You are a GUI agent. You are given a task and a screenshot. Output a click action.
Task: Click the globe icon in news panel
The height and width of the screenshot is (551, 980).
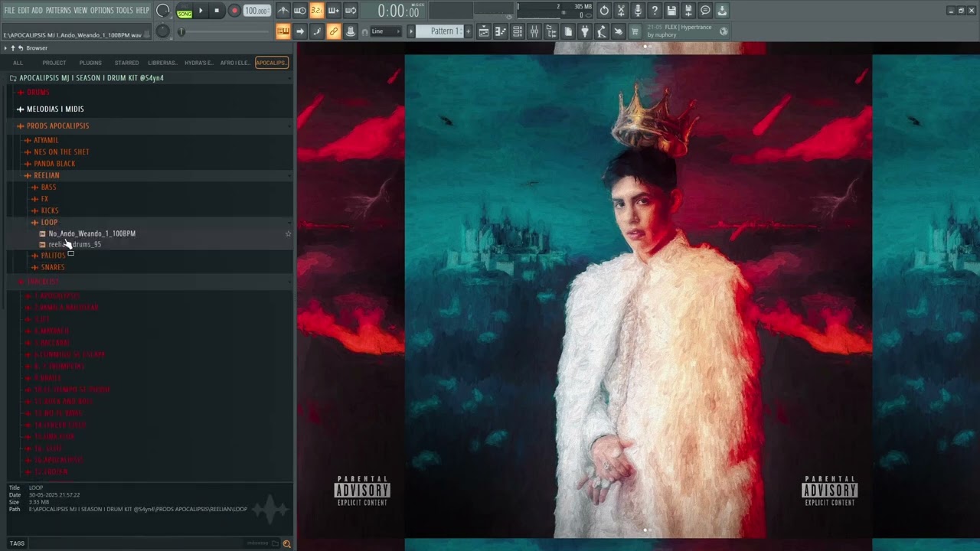[724, 31]
